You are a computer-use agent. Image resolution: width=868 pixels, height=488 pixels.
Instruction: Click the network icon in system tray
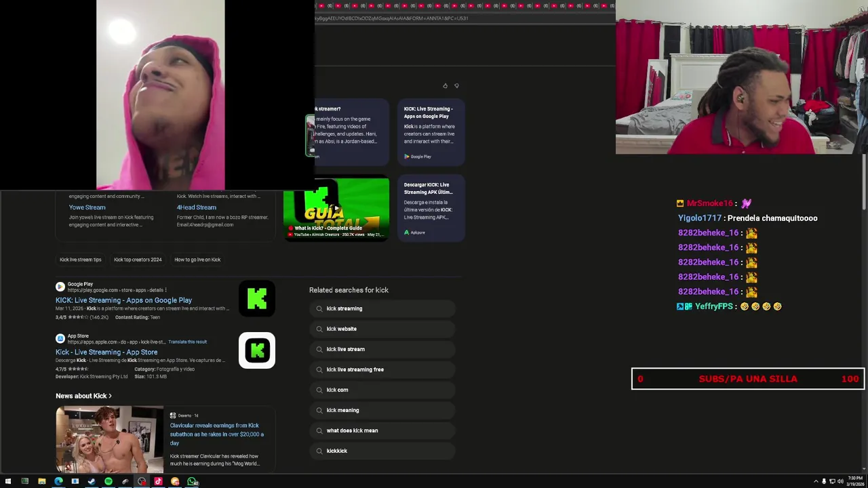click(x=832, y=481)
